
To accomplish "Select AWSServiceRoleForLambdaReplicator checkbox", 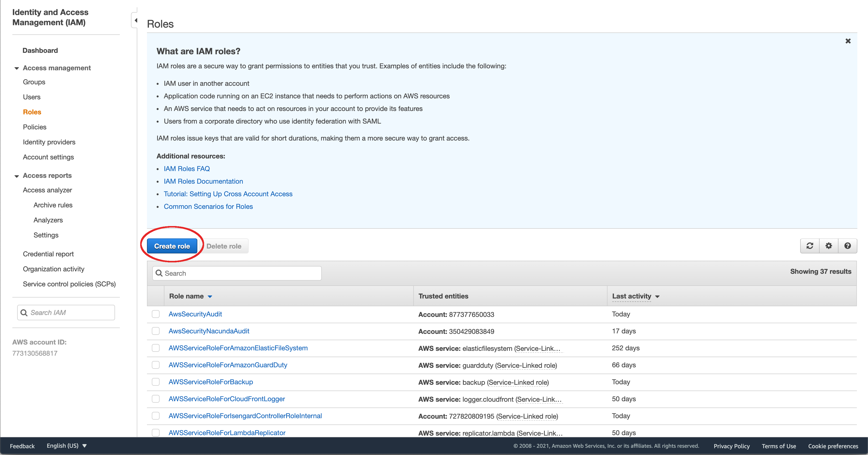I will 156,433.
